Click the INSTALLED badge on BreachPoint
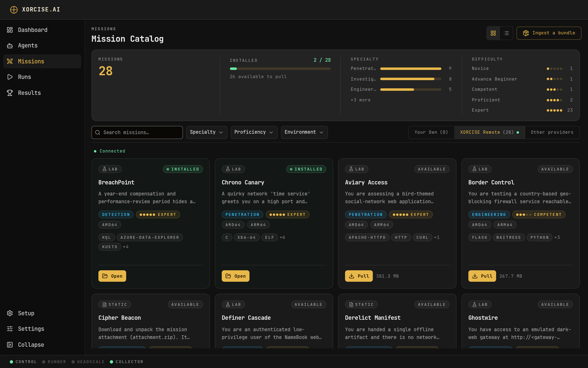The width and height of the screenshot is (588, 368). 183,169
